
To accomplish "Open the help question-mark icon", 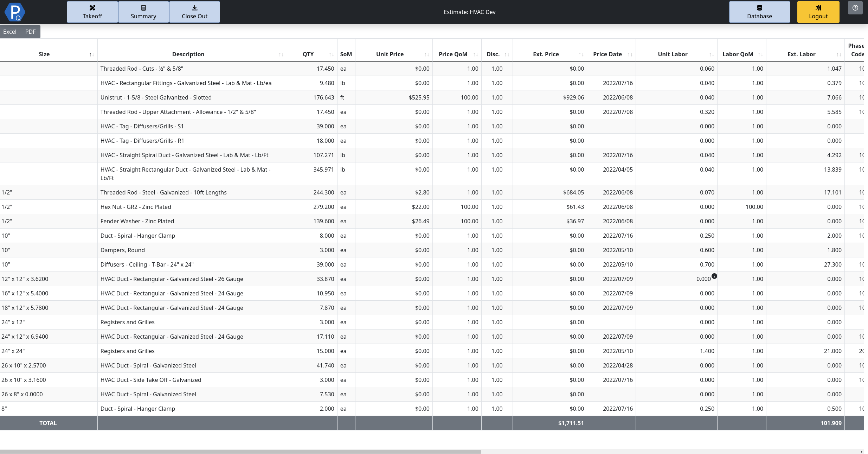I will tap(856, 7).
